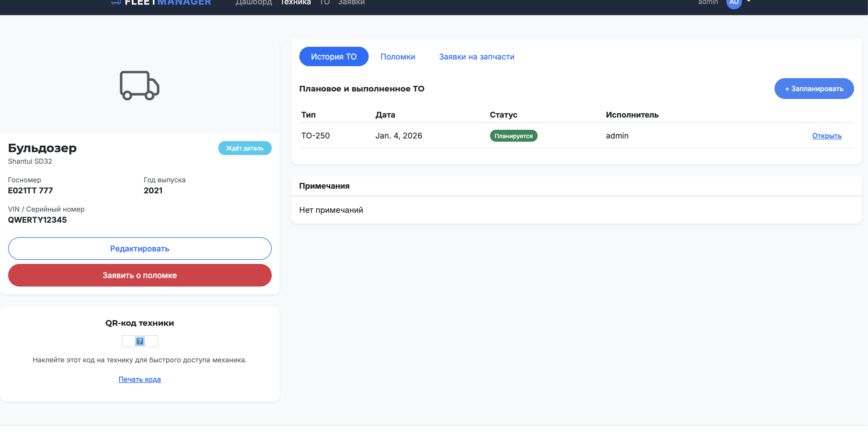Switch to the Поломки tab
Screen dimensions: 868x432
pyautogui.click(x=397, y=57)
